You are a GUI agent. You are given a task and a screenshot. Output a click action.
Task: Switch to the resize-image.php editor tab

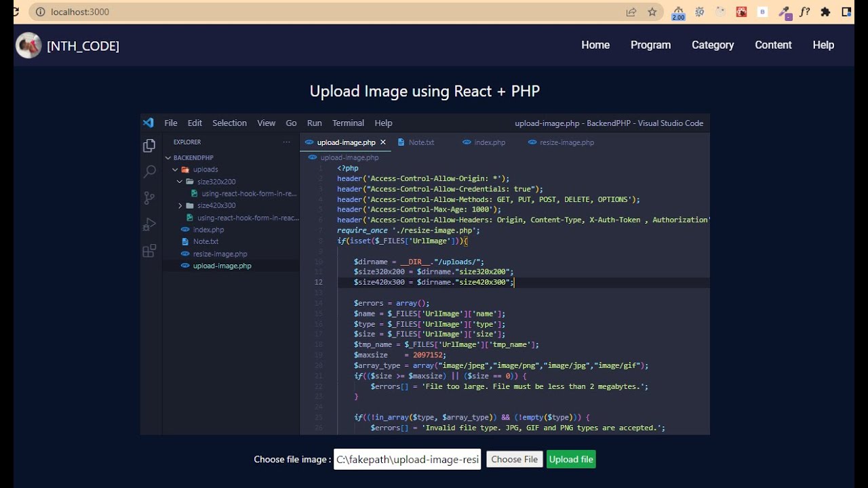(561, 142)
